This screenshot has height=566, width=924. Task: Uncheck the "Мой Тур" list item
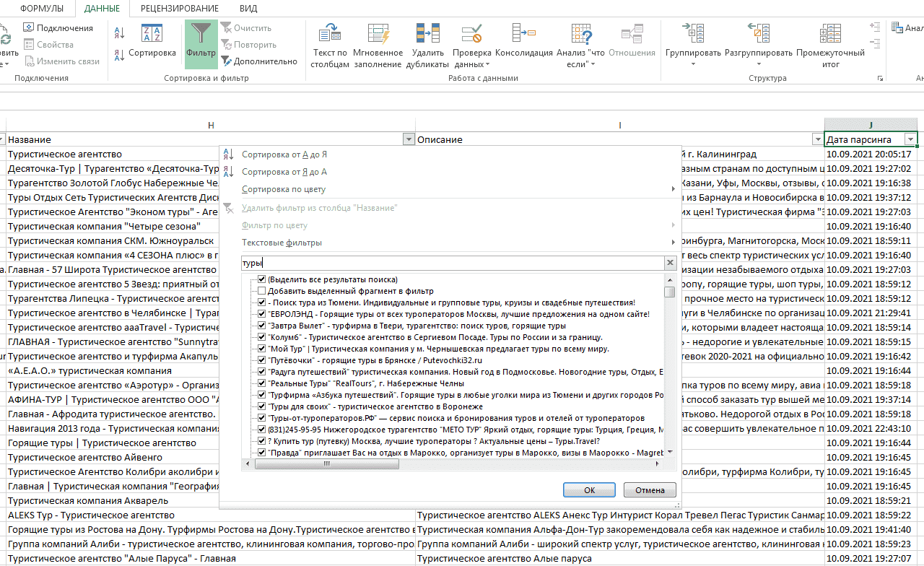[262, 349]
